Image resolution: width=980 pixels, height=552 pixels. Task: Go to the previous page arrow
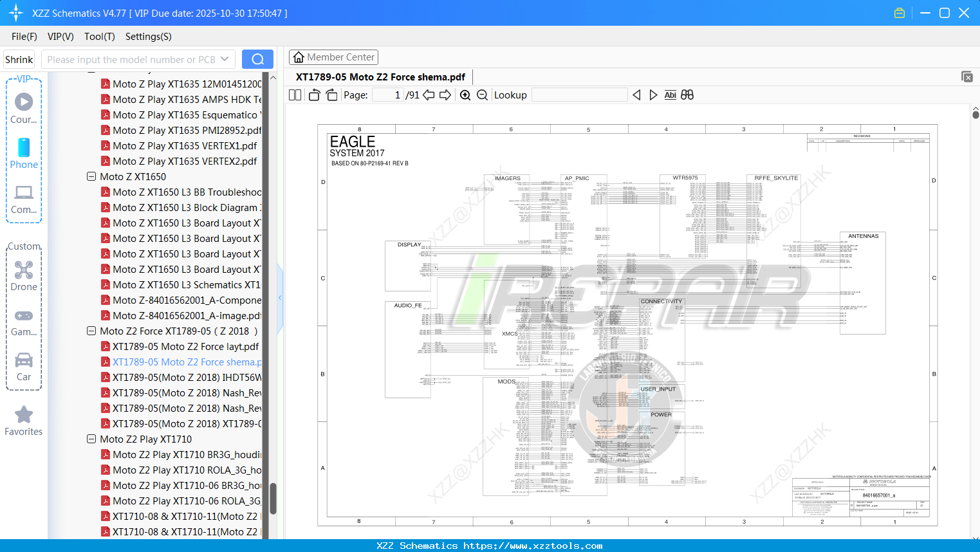tap(429, 95)
